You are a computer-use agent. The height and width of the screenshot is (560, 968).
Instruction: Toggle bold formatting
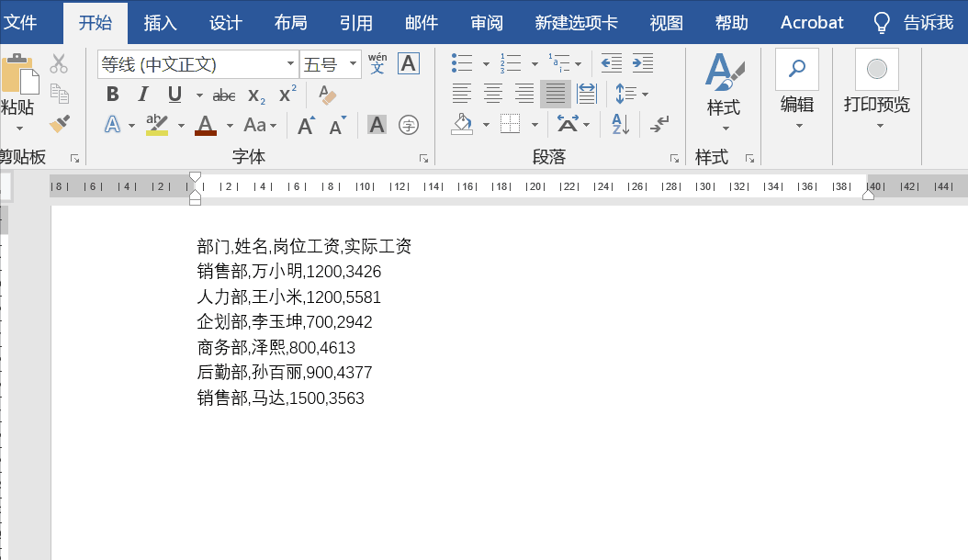tap(112, 94)
